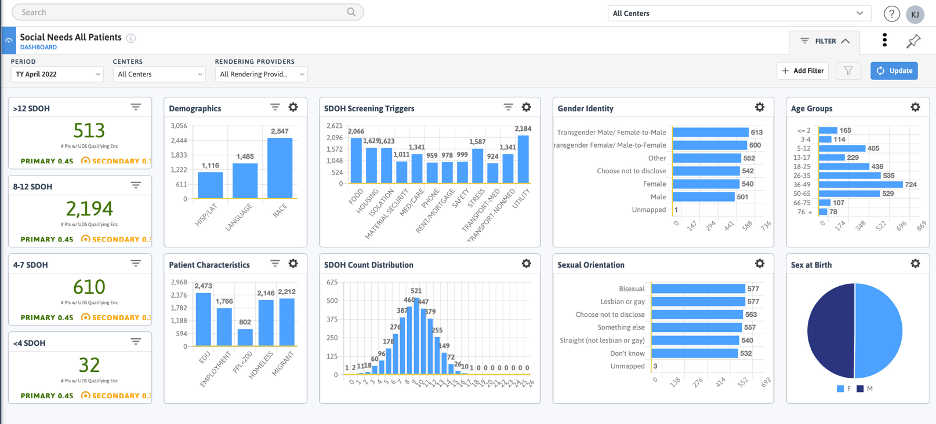Open Age Groups chart settings gear
936x424 pixels.
[x=915, y=107]
